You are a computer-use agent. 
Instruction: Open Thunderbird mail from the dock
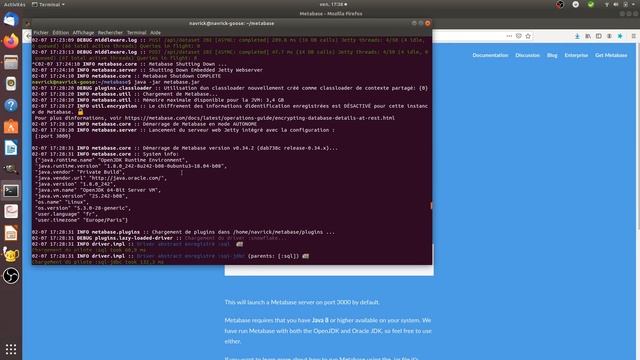(x=11, y=19)
